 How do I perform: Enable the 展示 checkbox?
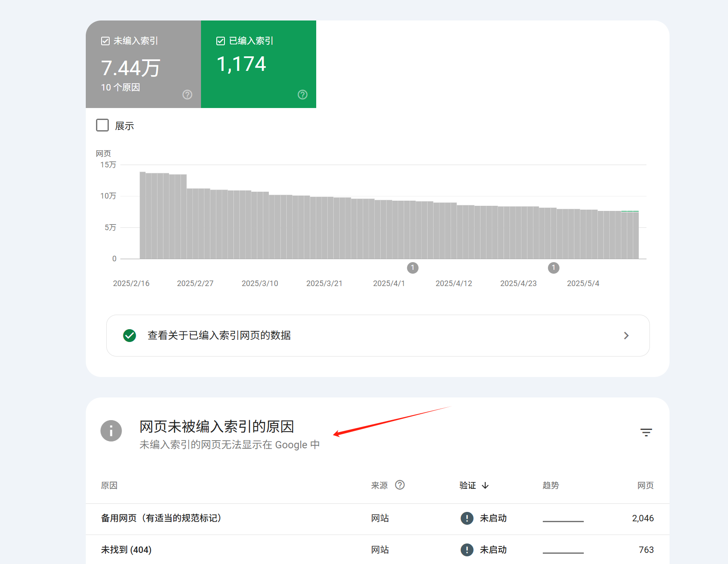coord(102,126)
